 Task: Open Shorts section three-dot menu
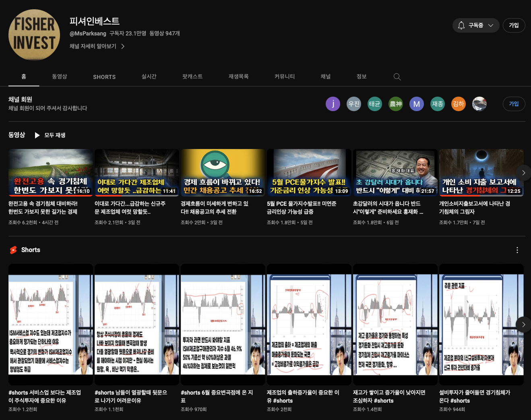[x=517, y=250]
